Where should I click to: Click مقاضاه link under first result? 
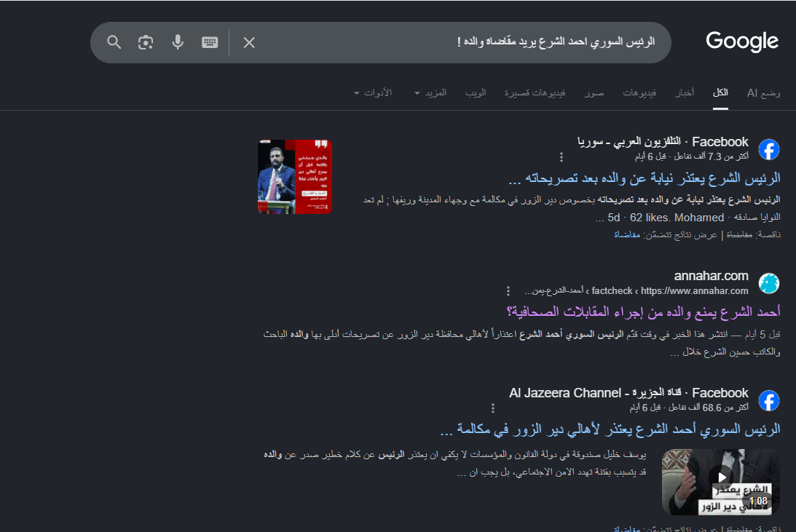tap(627, 235)
